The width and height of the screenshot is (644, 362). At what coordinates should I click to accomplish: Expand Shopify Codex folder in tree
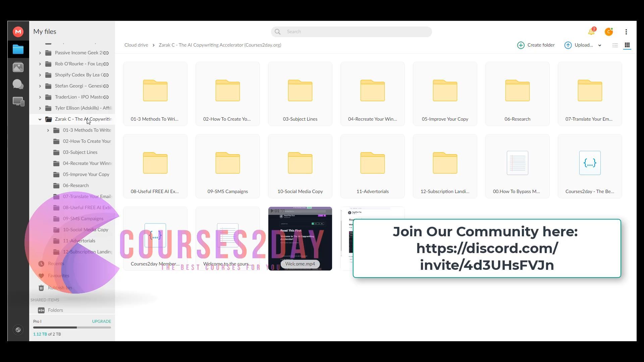[40, 75]
